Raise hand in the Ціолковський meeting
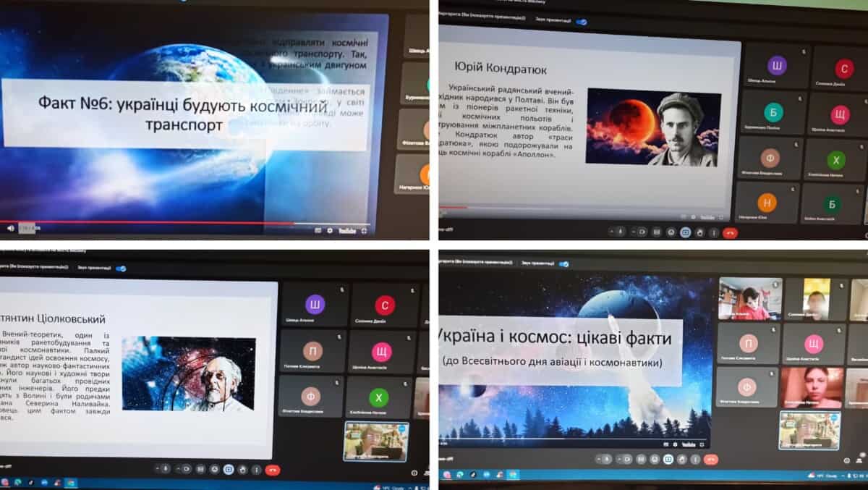Screen dimensions: 868x490 (243, 470)
